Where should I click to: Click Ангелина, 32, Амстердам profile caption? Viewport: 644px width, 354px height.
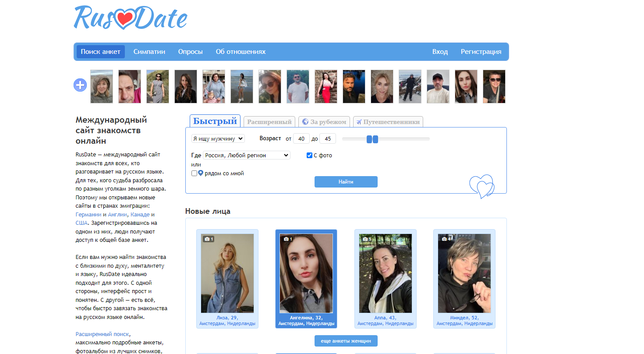click(x=306, y=321)
